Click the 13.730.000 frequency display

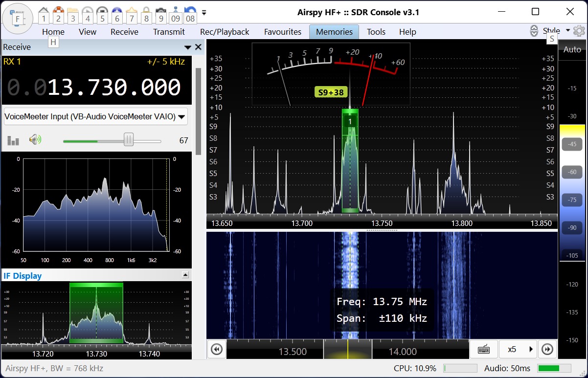click(x=94, y=87)
